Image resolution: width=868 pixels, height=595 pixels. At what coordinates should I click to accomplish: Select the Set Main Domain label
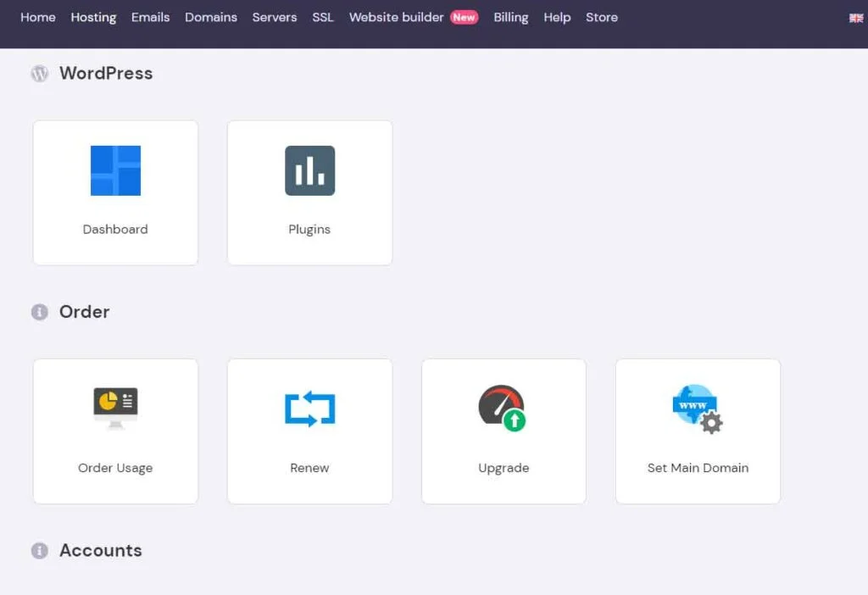pos(698,468)
